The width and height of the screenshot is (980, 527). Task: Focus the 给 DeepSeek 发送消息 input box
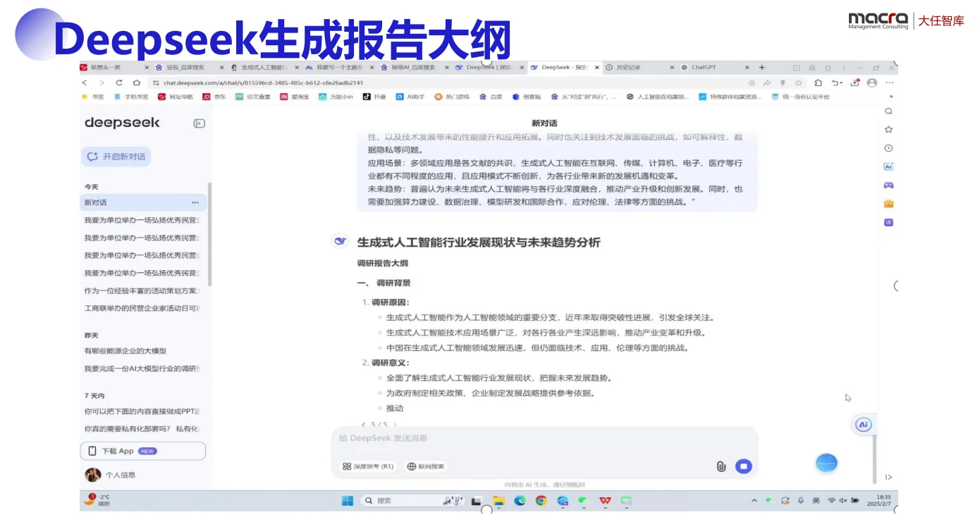pos(544,438)
